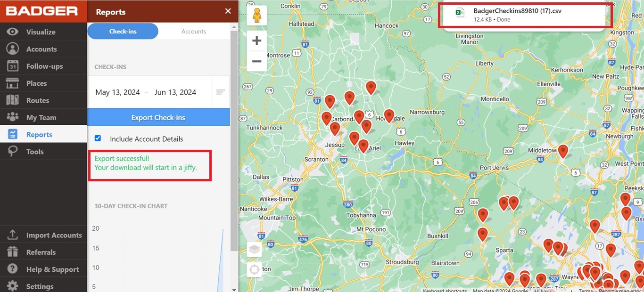Select the map pin near Peekskill
644x292 pixels.
tap(625, 200)
